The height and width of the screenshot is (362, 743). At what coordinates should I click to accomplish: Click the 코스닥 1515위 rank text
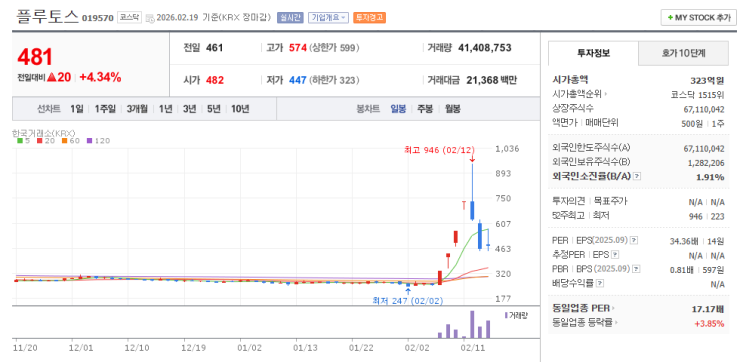(x=698, y=94)
